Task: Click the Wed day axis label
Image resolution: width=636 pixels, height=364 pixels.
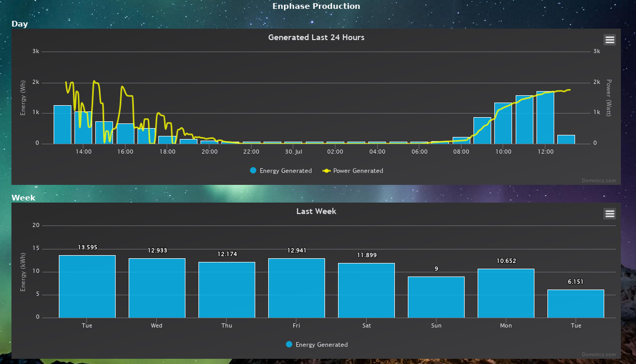Action: pyautogui.click(x=157, y=325)
